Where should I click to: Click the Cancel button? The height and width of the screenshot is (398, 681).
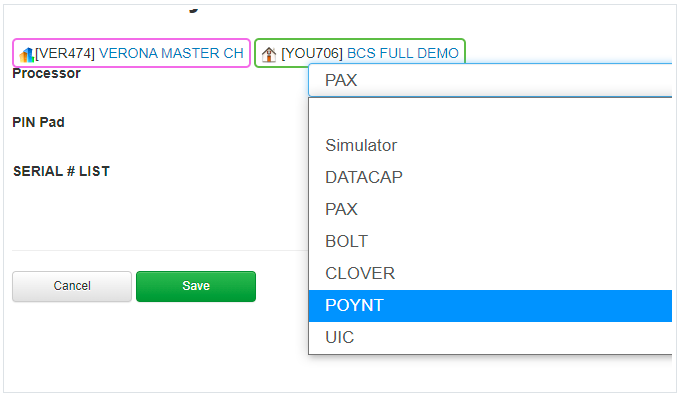72,286
